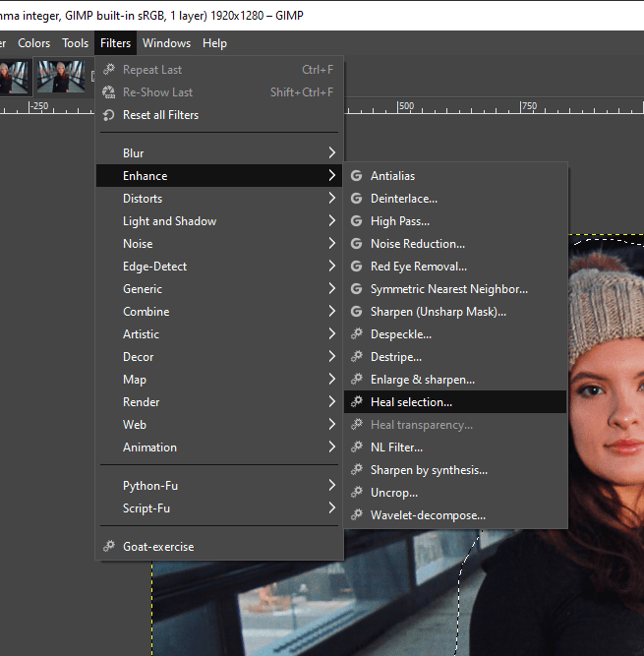This screenshot has height=656, width=644.
Task: Click the GEGL icon beside Antialias
Action: (x=356, y=176)
